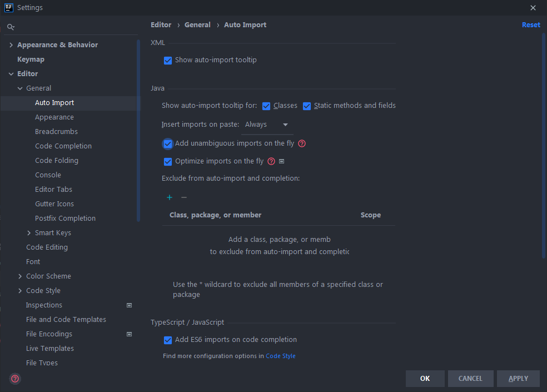Viewport: 547px width, 392px height.
Task: Expand the Code Style node
Action: pyautogui.click(x=20, y=291)
